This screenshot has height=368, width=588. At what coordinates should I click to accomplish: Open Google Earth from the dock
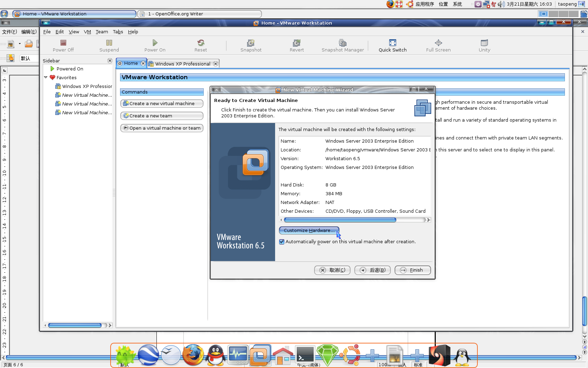(148, 355)
